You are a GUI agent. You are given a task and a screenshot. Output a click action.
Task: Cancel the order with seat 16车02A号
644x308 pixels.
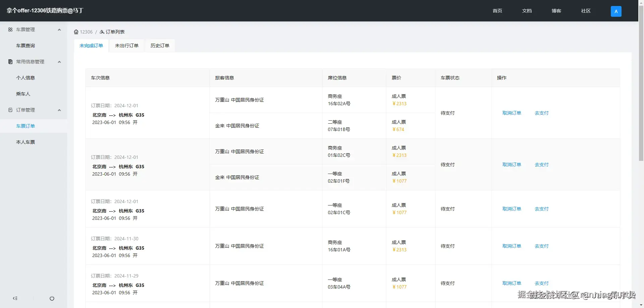click(512, 113)
